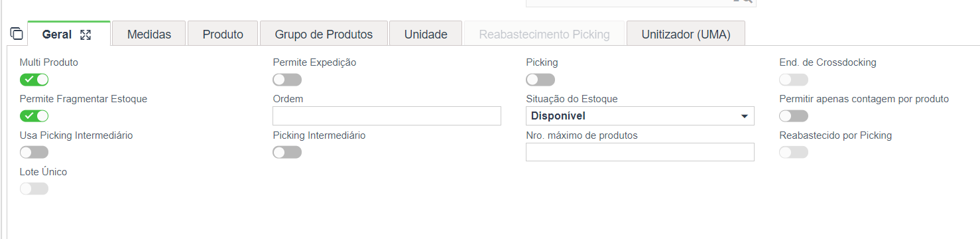This screenshot has height=239, width=980.
Task: Enable Permitir apenas contagem por produto
Action: (794, 116)
